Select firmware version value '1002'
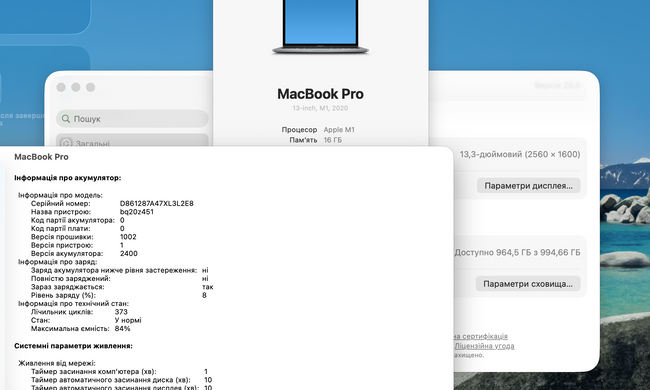Image resolution: width=650 pixels, height=390 pixels. coord(128,237)
